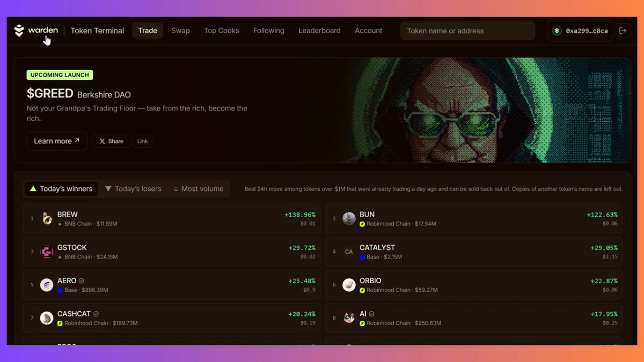Open the CASHCAT token icon
Screen dimensions: 644x362
[x=47, y=318]
